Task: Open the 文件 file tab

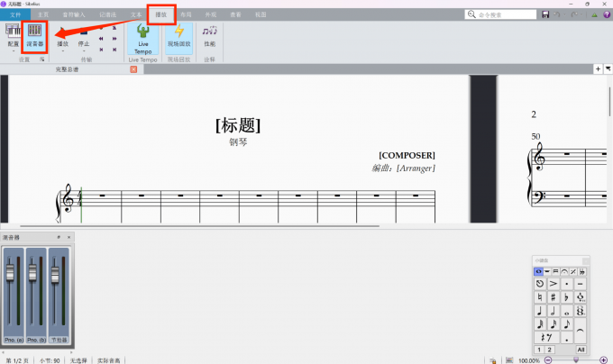Action: point(15,14)
